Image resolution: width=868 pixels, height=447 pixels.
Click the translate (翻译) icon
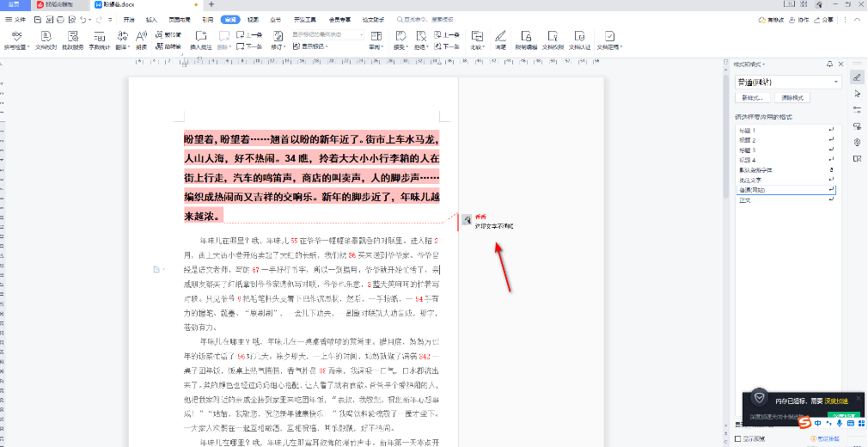(x=123, y=37)
